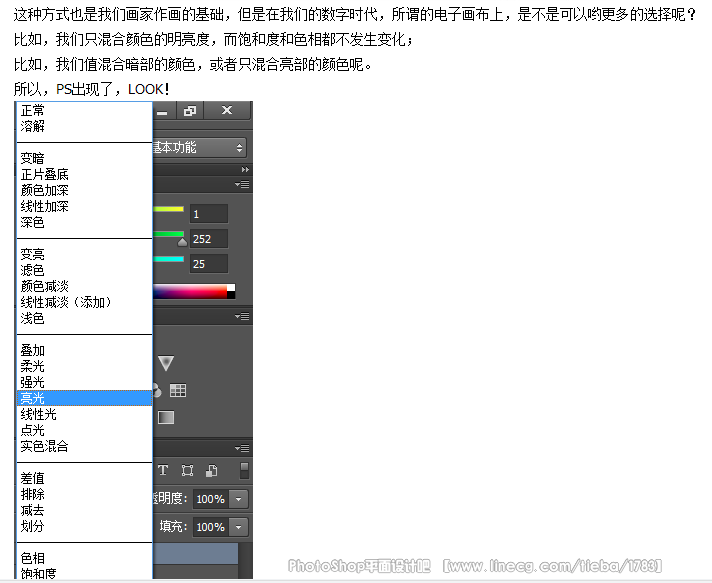This screenshot has width=712, height=583.
Task: Pick black swatch at ramp end
Action: pyautogui.click(x=231, y=295)
